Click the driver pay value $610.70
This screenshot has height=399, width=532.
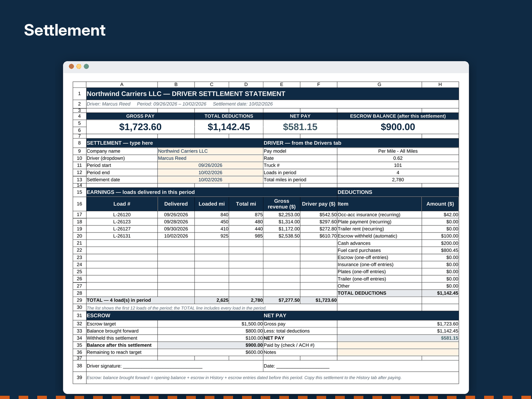pos(319,236)
